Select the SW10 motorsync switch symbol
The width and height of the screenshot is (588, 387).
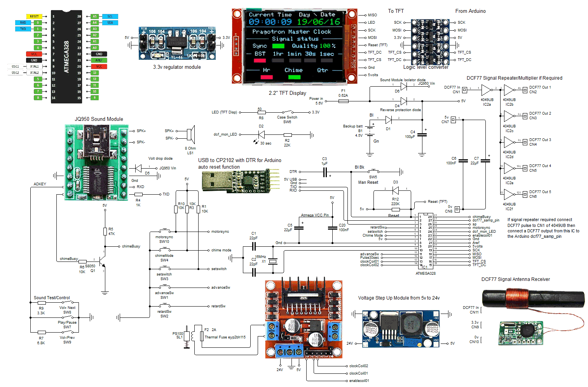pyautogui.click(x=164, y=231)
